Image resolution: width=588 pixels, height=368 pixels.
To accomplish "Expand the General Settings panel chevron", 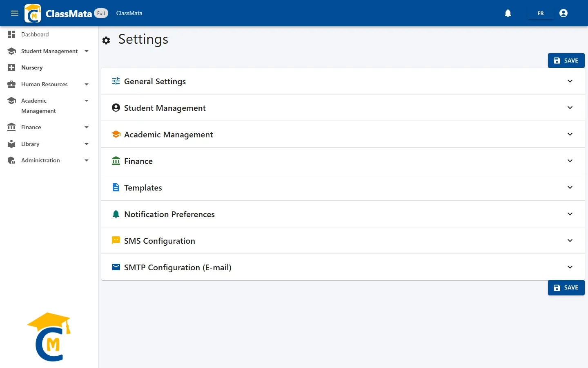I will [570, 81].
